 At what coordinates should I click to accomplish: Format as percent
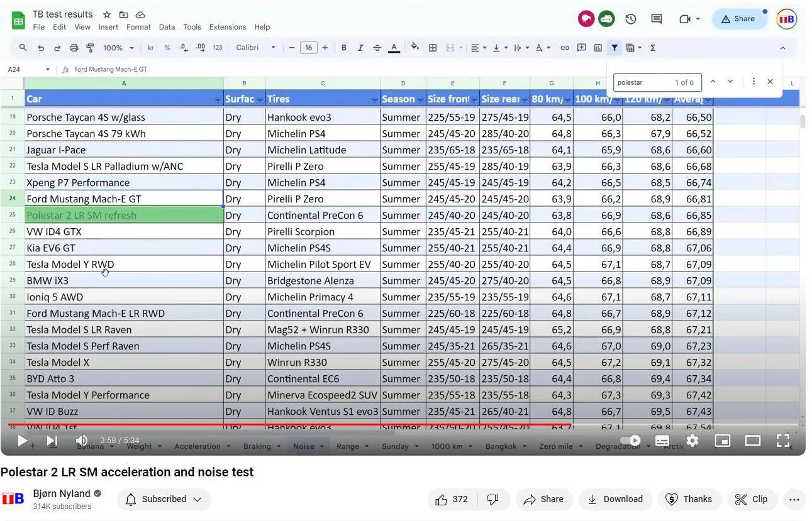[x=167, y=48]
